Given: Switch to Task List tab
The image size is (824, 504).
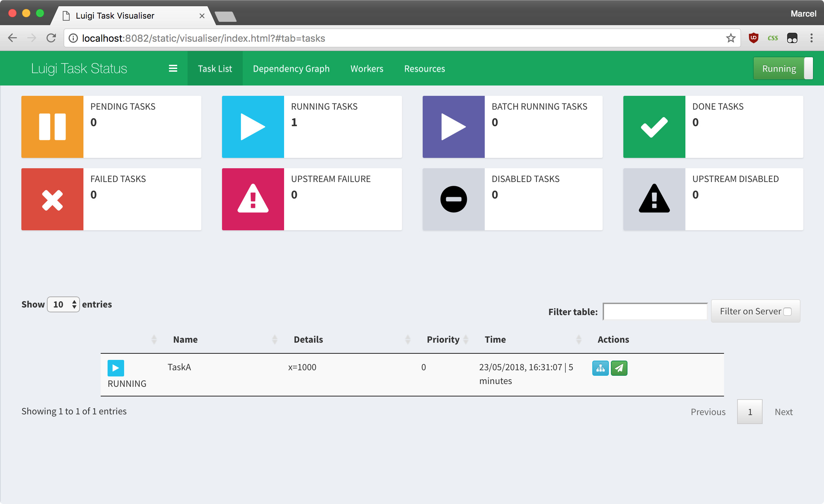Looking at the screenshot, I should pyautogui.click(x=215, y=69).
